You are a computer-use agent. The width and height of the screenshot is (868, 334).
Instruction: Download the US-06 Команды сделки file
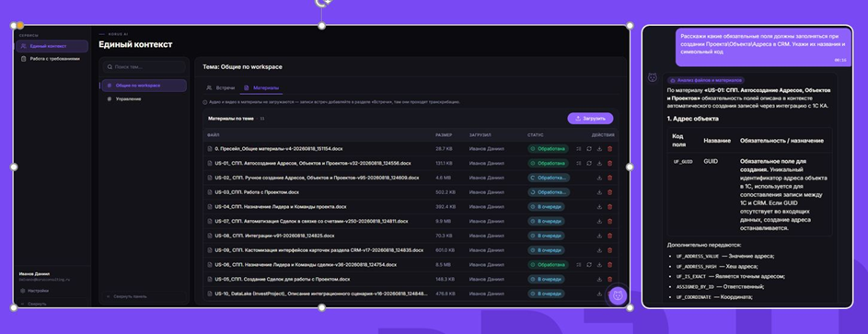click(x=599, y=265)
